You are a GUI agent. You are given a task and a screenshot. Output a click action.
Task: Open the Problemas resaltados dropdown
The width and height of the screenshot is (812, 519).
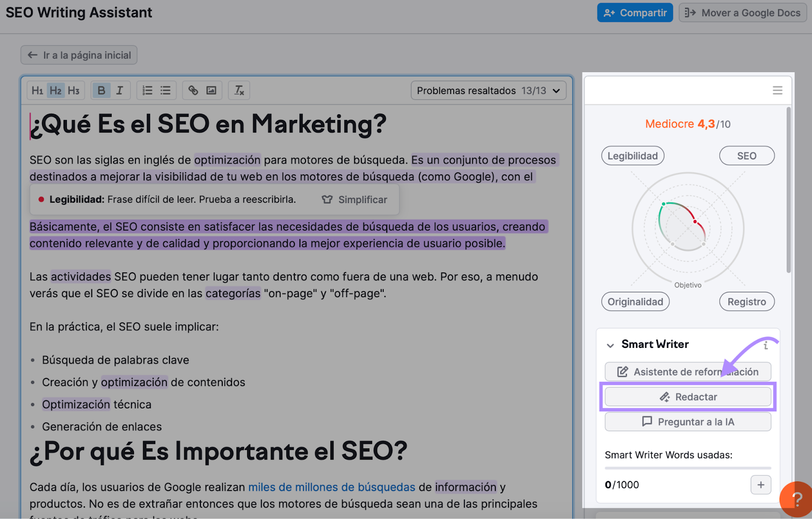(488, 90)
